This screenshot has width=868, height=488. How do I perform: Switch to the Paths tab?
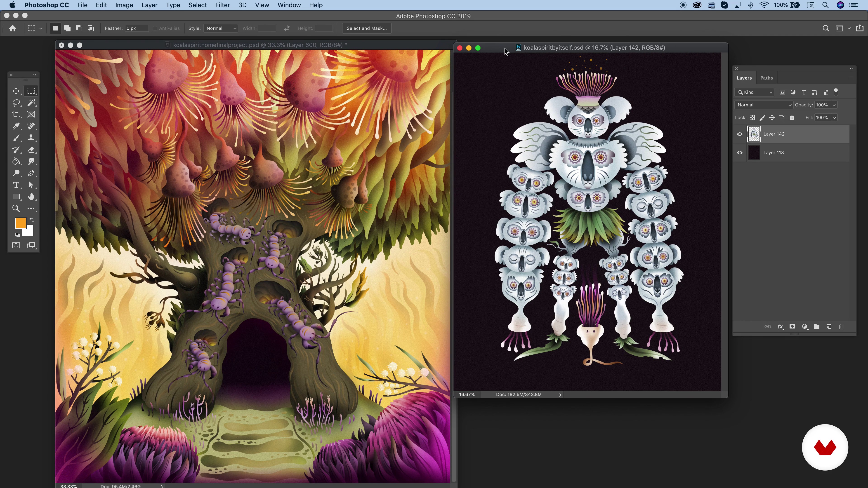766,78
